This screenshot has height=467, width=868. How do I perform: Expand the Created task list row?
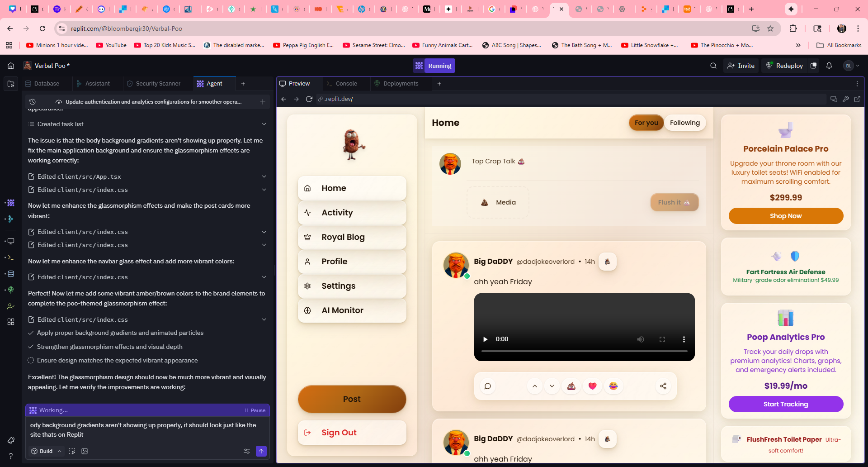coord(264,124)
